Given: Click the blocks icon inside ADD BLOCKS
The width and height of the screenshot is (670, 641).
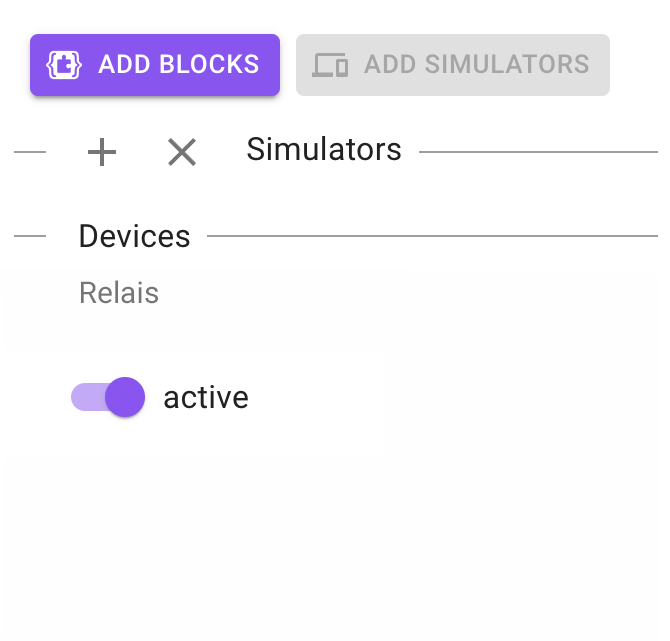Looking at the screenshot, I should [64, 65].
